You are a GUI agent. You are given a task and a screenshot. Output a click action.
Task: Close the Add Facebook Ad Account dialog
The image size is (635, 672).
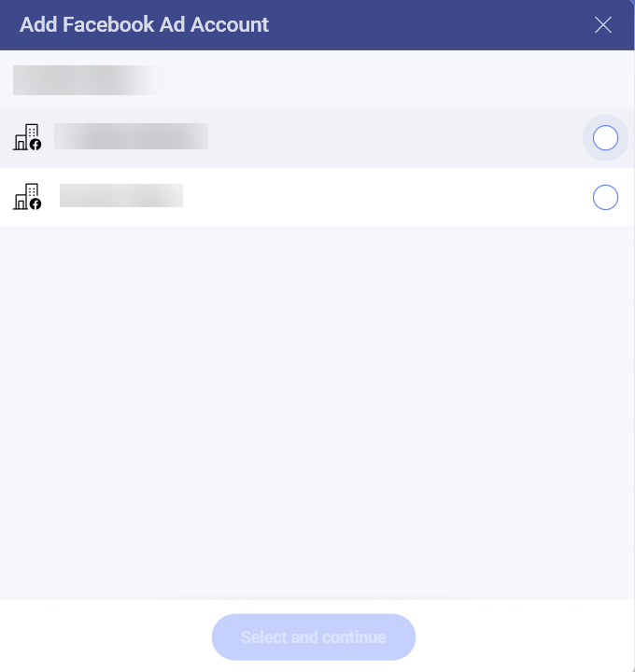pos(603,25)
